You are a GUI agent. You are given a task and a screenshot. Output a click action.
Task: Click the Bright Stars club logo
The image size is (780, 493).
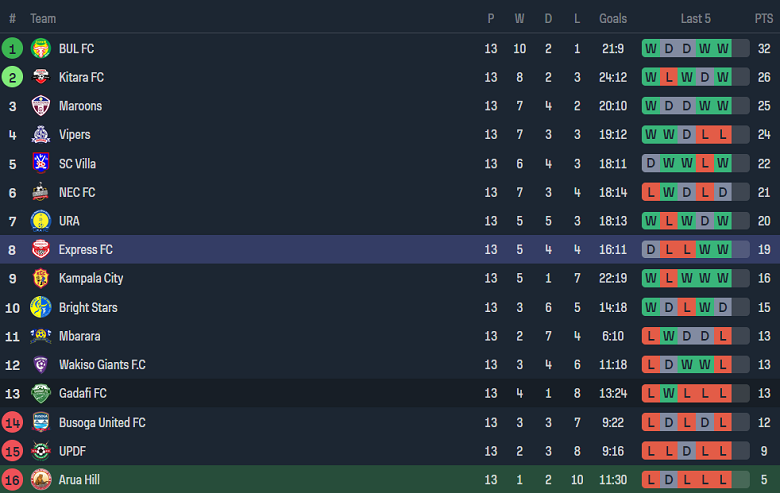pyautogui.click(x=41, y=307)
